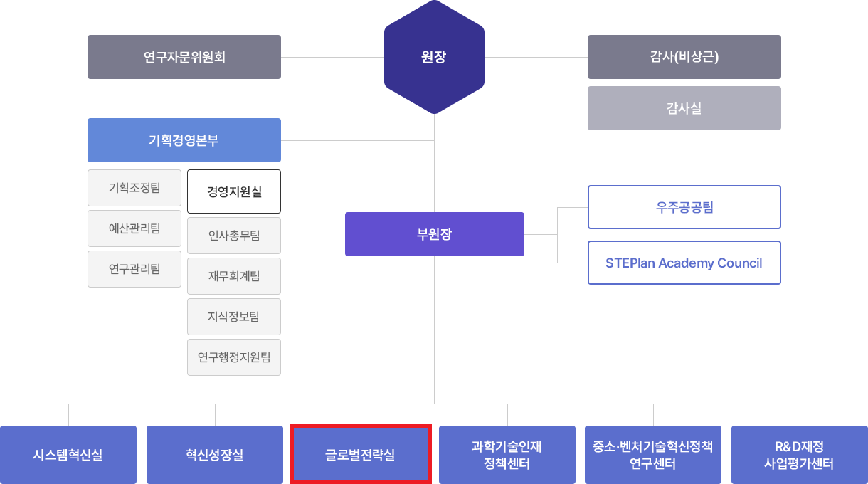Viewport: 868px width, 484px height.
Task: Click the 예산관리팀 team box
Action: click(134, 228)
